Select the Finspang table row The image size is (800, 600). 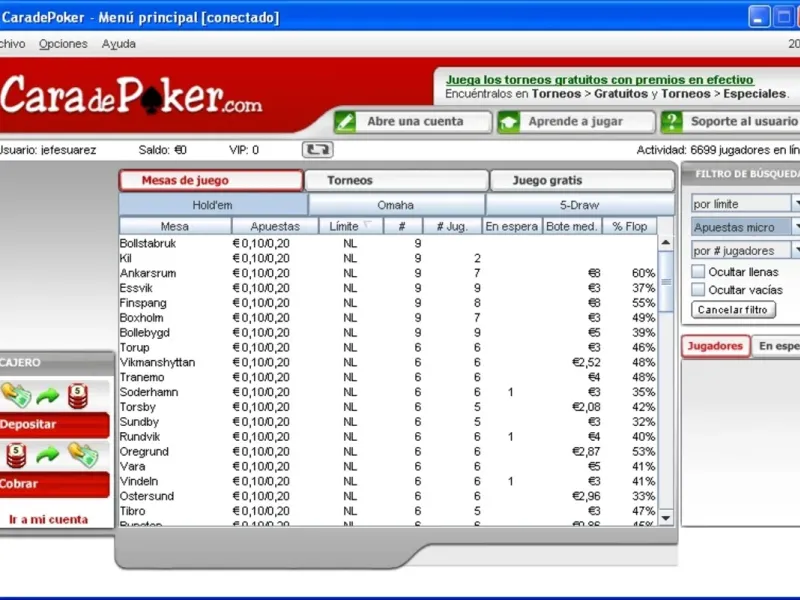[388, 303]
